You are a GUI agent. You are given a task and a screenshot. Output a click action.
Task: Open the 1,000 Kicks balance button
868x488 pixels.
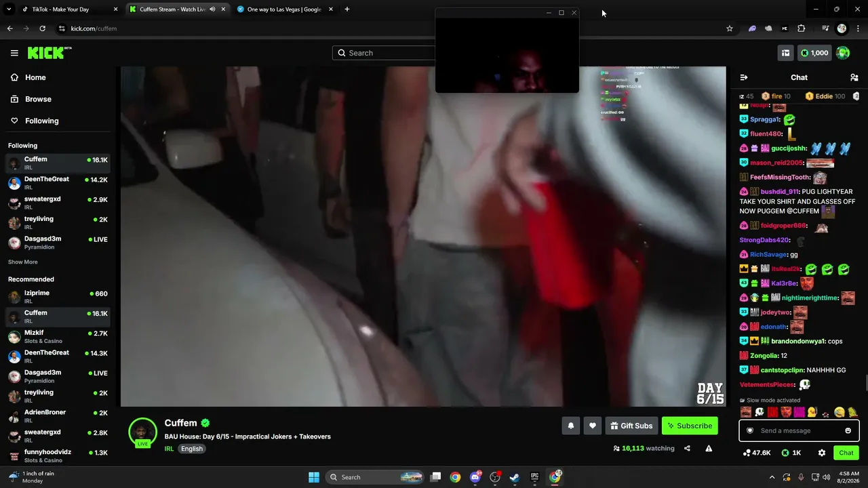[814, 53]
